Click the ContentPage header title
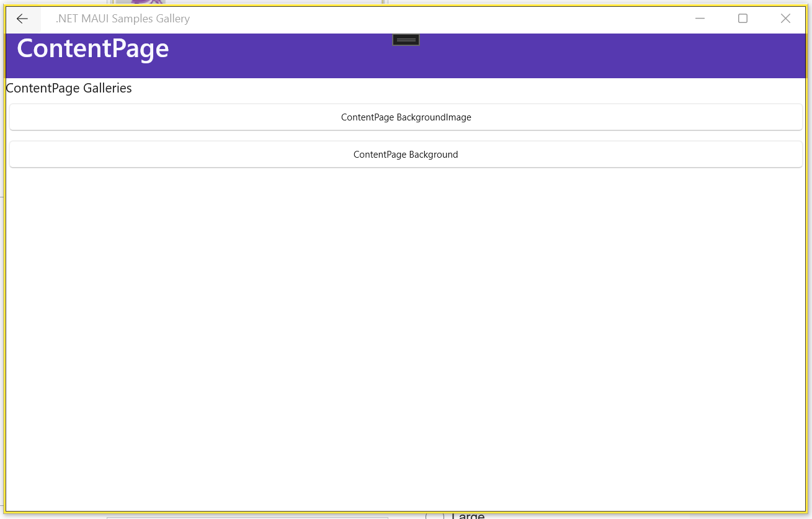 tap(93, 48)
